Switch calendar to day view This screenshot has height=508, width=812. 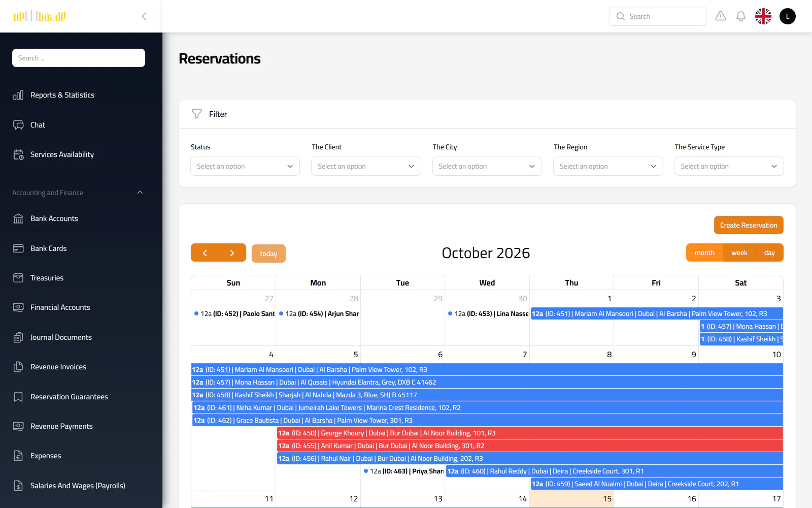(769, 252)
